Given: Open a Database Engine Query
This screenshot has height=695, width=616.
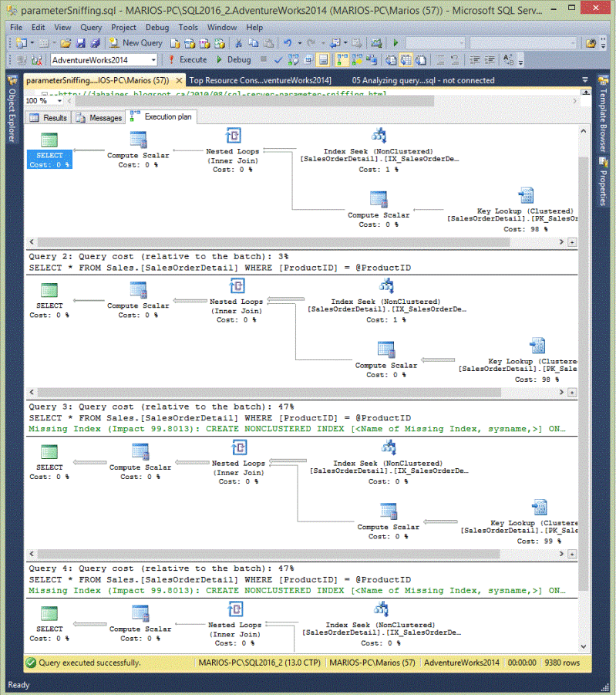Looking at the screenshot, I should pyautogui.click(x=174, y=43).
